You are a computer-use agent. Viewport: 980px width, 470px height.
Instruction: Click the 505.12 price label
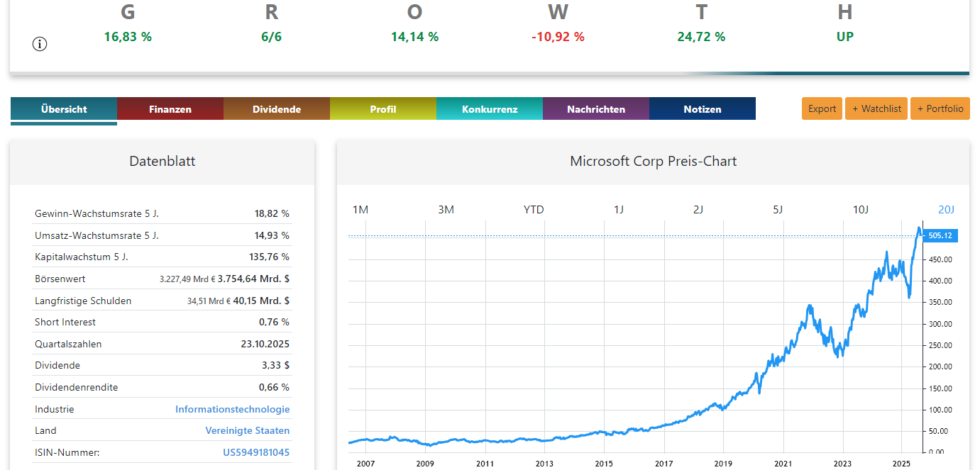click(x=940, y=236)
